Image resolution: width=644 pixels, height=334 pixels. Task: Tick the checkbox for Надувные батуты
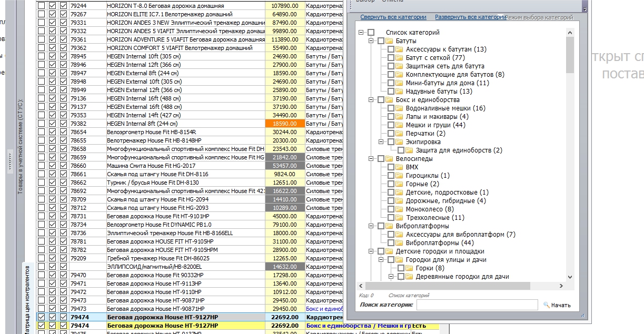pos(391,92)
